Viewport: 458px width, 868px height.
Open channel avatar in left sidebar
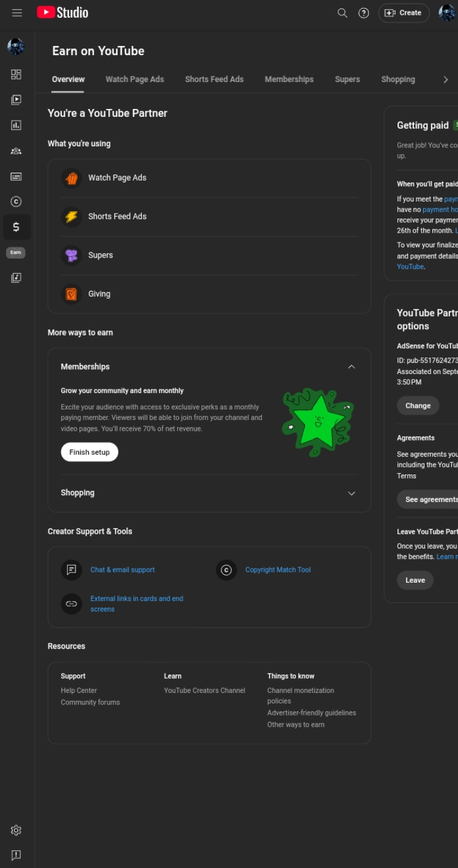(16, 47)
